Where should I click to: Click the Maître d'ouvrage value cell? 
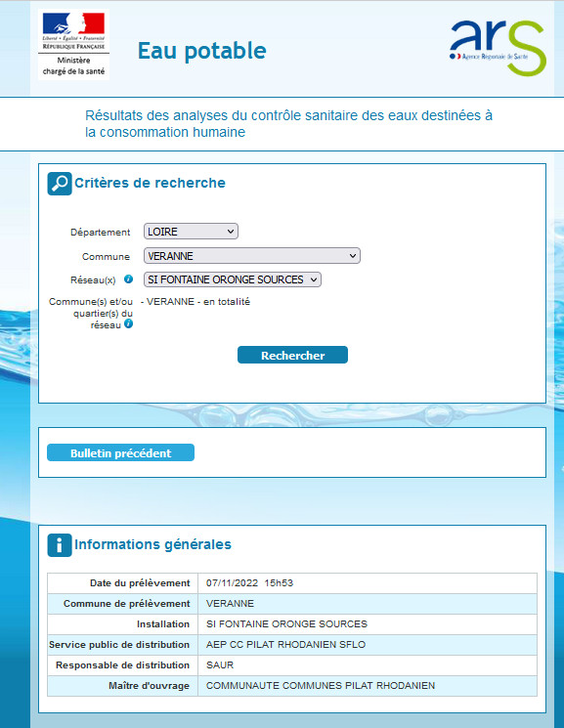(368, 686)
